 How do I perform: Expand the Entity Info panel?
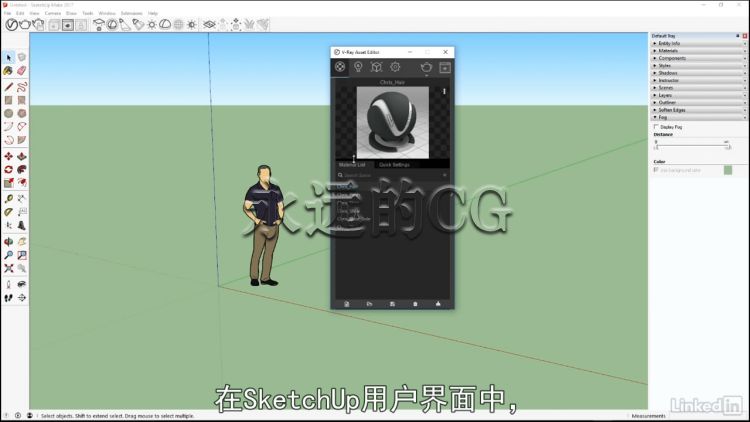click(x=698, y=43)
